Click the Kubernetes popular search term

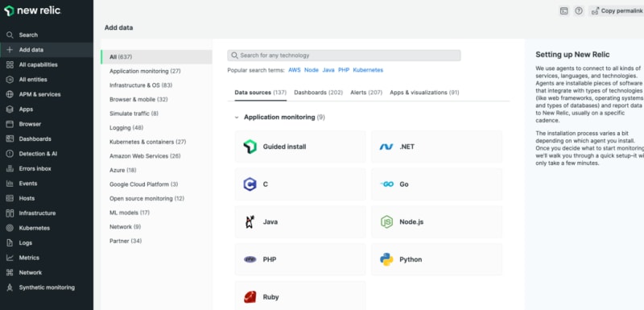point(368,70)
